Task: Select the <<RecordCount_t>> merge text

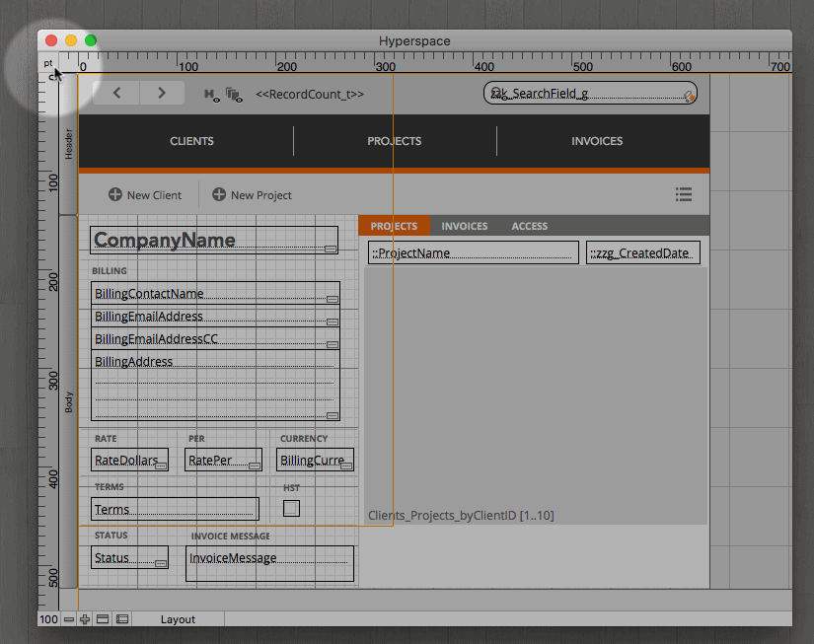Action: 310,95
